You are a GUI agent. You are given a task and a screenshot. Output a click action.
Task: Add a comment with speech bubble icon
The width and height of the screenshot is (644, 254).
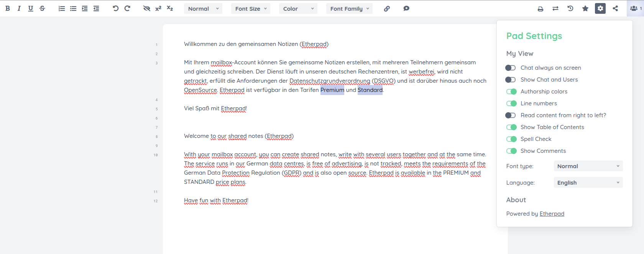coord(406,8)
